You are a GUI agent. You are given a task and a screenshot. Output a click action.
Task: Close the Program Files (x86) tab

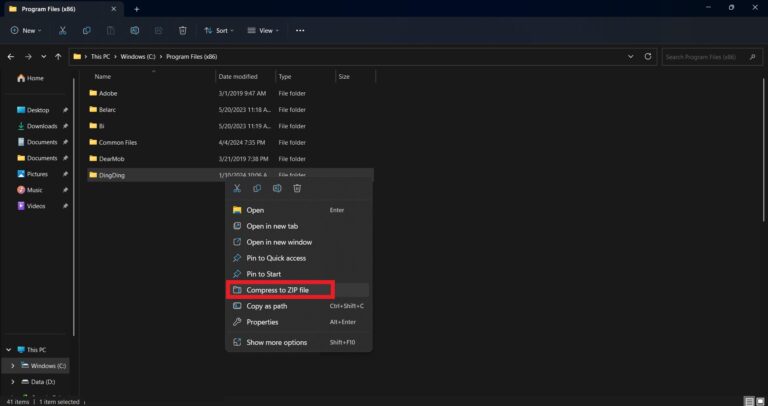pyautogui.click(x=114, y=9)
